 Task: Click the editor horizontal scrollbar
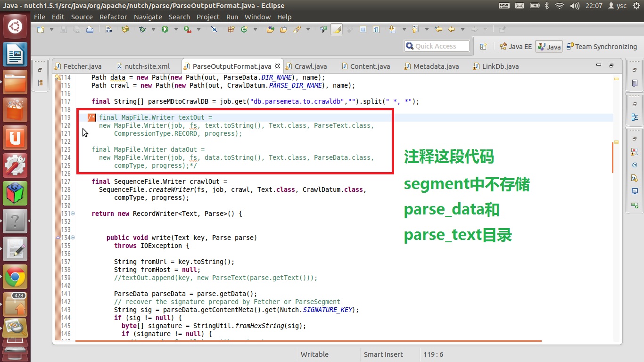click(308, 341)
